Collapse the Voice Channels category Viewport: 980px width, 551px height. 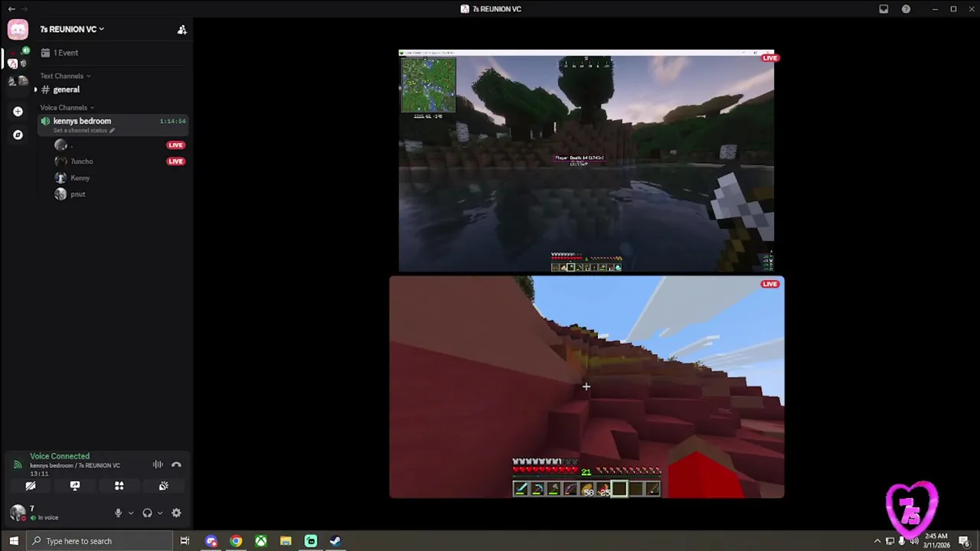67,108
